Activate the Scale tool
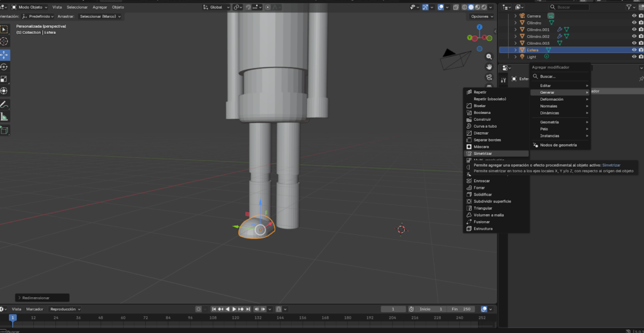 click(4, 79)
